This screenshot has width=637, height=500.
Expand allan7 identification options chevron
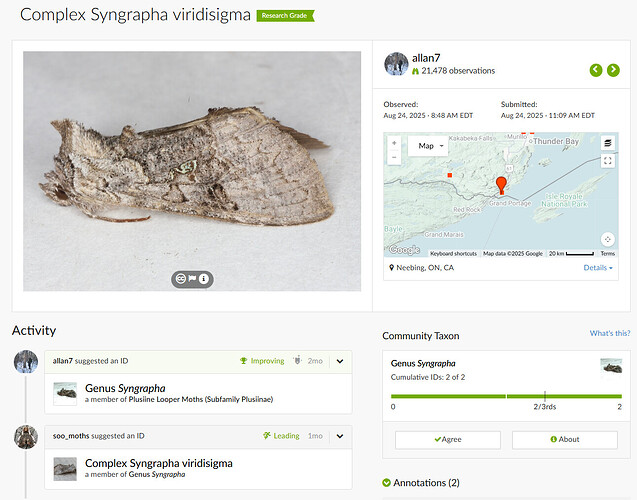(x=340, y=361)
